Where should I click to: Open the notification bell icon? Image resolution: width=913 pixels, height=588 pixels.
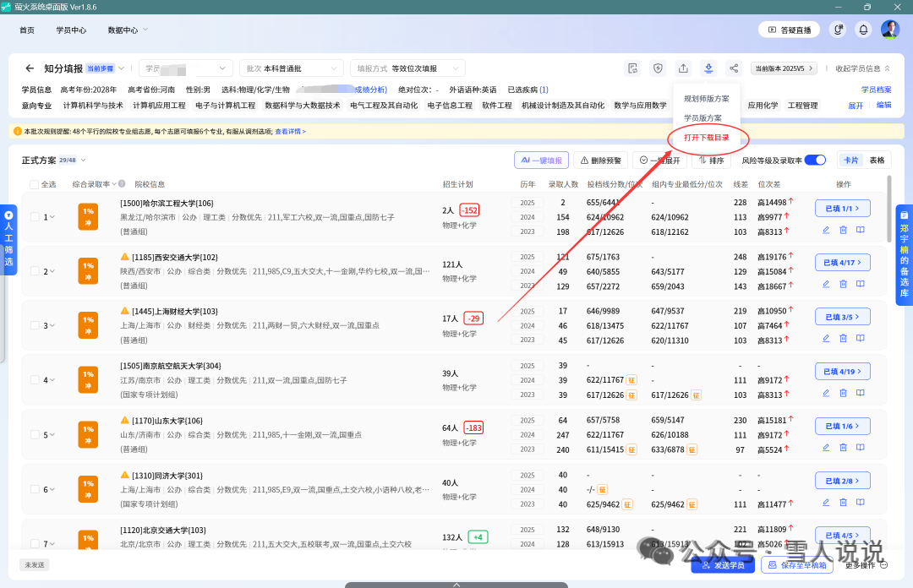(863, 30)
